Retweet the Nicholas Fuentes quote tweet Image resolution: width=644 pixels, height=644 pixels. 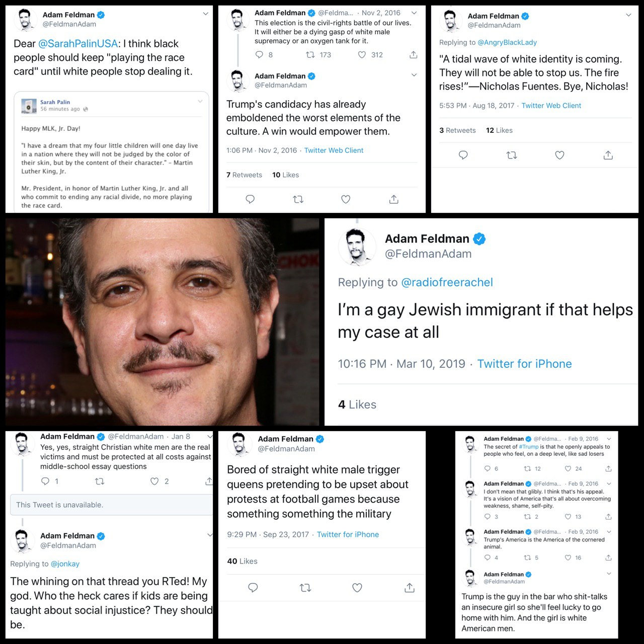(512, 155)
